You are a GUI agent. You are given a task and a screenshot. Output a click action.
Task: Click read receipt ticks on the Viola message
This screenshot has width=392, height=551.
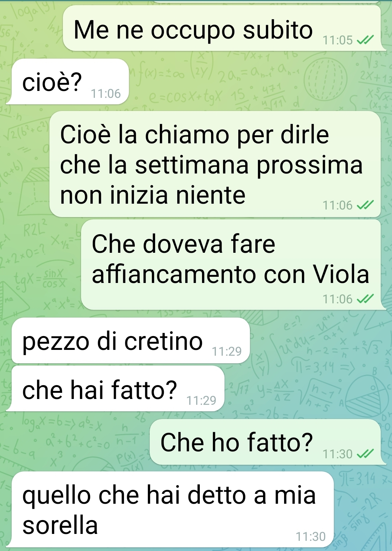click(x=365, y=299)
